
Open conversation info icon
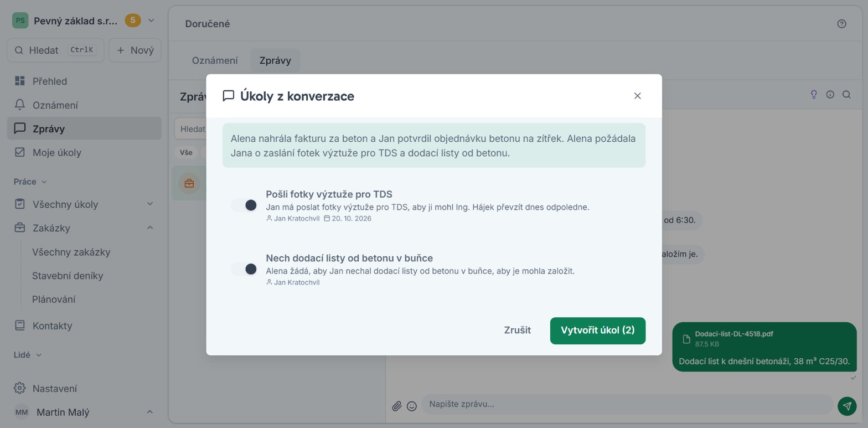830,95
